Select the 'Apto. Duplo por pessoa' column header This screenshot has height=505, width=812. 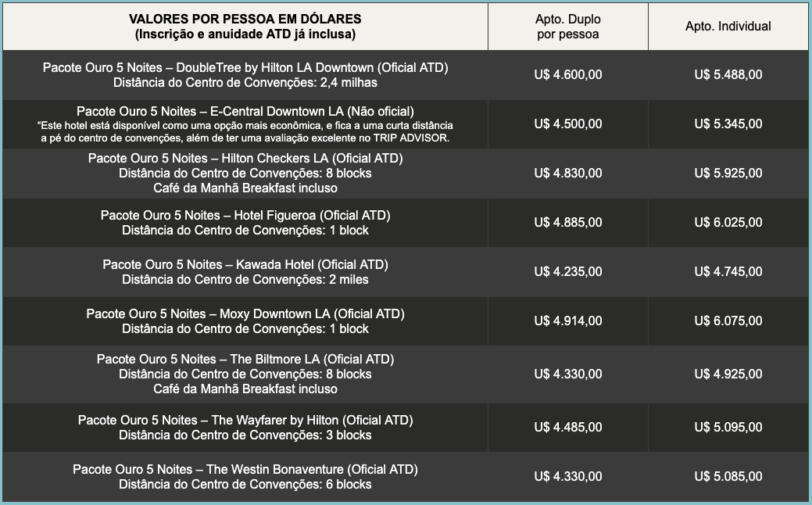click(x=568, y=27)
